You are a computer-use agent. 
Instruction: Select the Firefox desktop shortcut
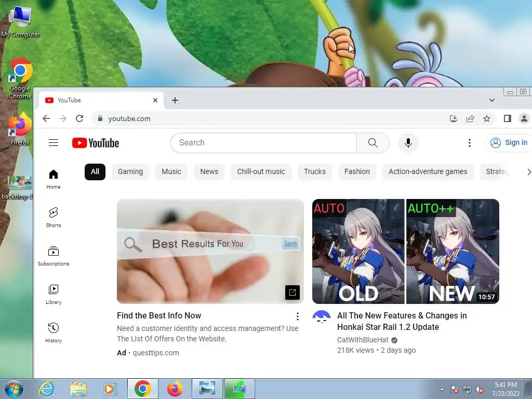tap(20, 129)
